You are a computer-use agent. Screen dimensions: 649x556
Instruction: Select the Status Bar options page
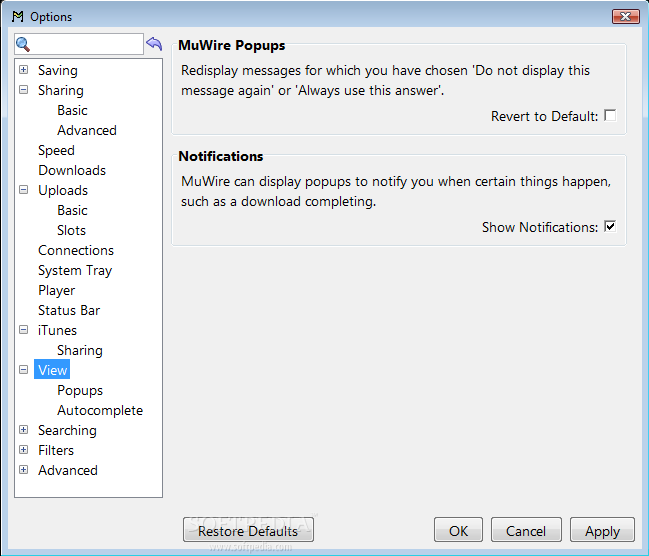point(69,310)
